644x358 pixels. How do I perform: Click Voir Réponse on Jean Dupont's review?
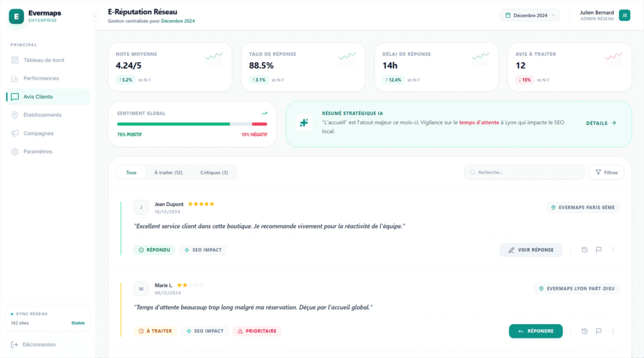[x=531, y=250]
